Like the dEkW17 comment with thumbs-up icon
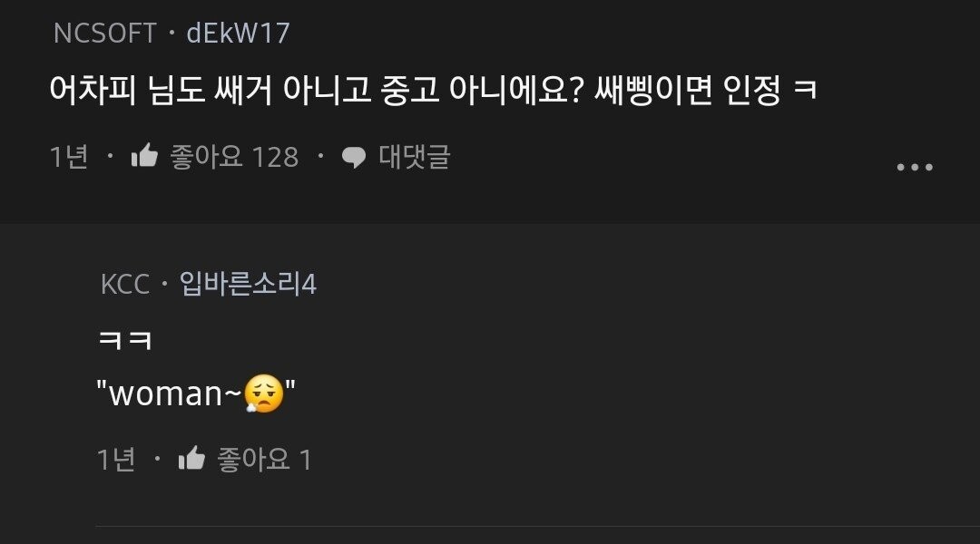This screenshot has width=980, height=544. (144, 157)
